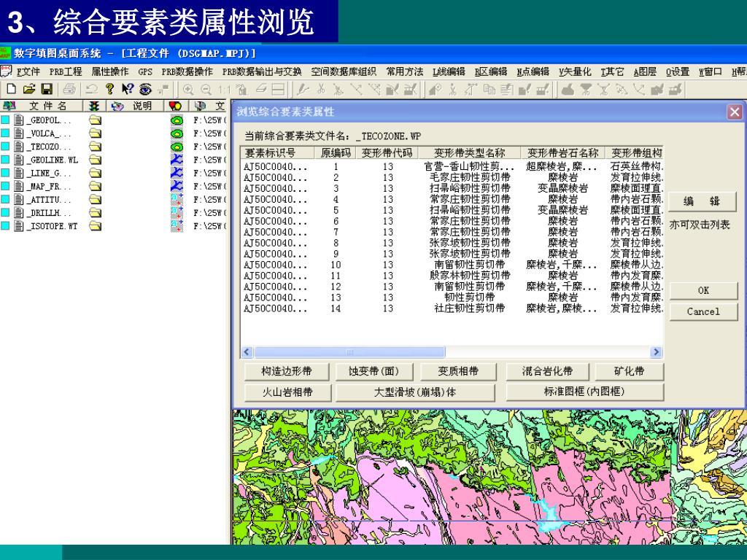Click the 大型滑坡(崩塌)体 button
Image resolution: width=747 pixels, height=560 pixels.
415,392
